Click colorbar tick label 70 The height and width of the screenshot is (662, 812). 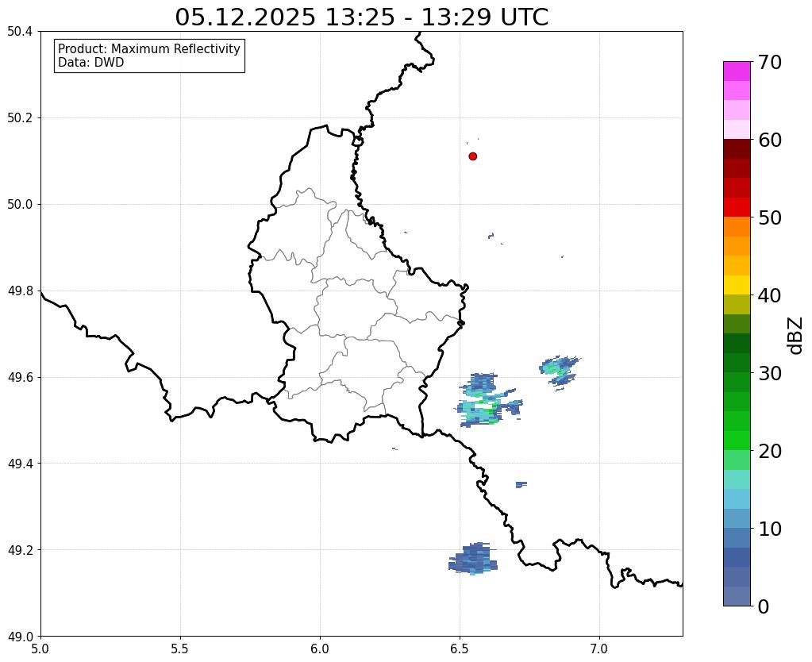(770, 62)
